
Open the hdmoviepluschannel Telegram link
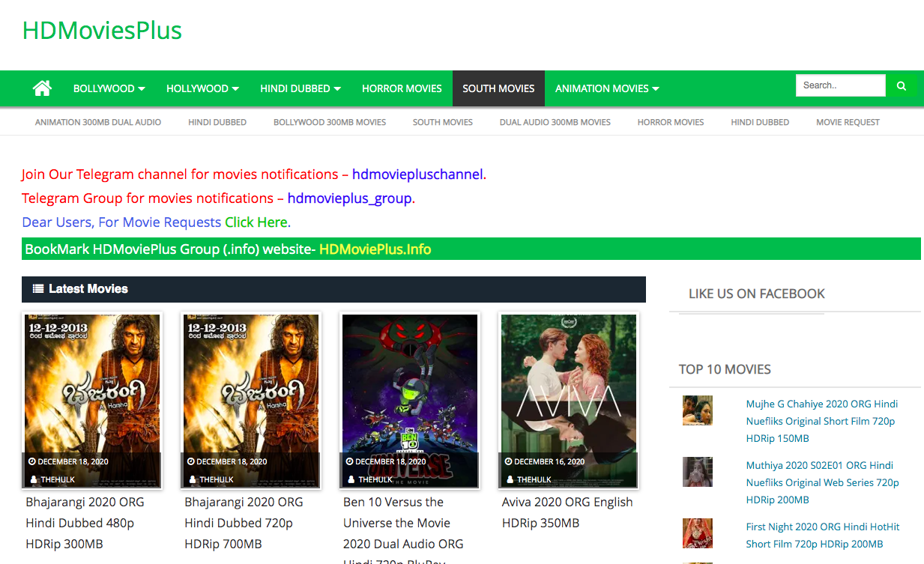(x=417, y=175)
